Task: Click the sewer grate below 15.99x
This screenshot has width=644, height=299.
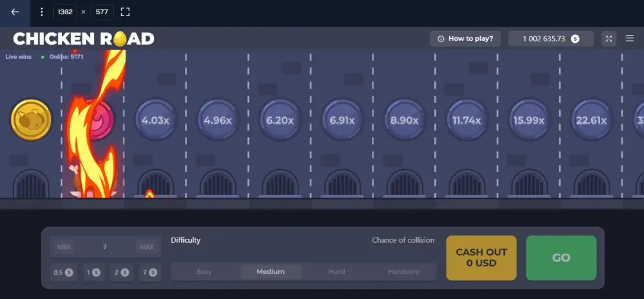Action: point(529,183)
